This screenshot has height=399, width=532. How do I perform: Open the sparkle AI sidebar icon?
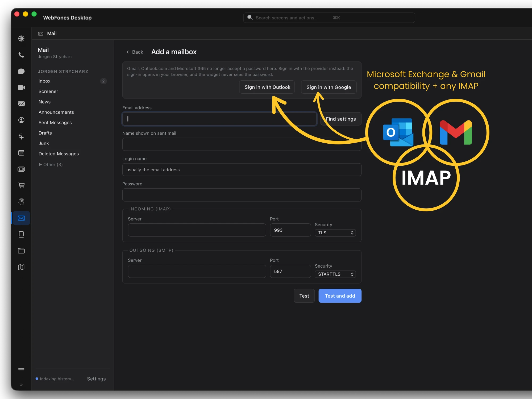click(21, 136)
